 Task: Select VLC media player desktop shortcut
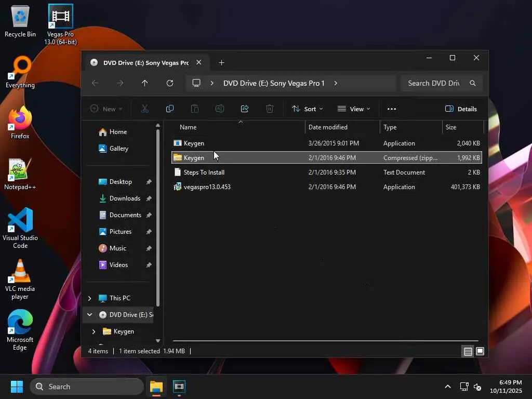(20, 279)
